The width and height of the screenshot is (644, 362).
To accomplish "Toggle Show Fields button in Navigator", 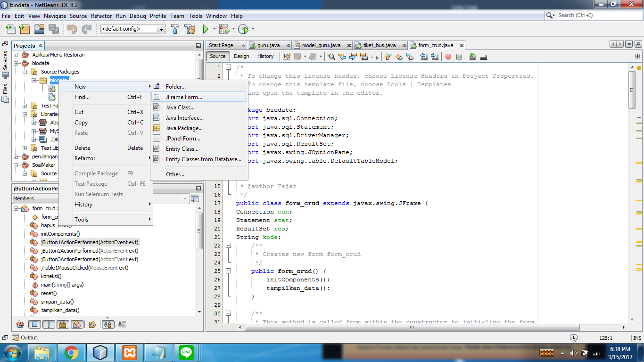I will coord(34,324).
